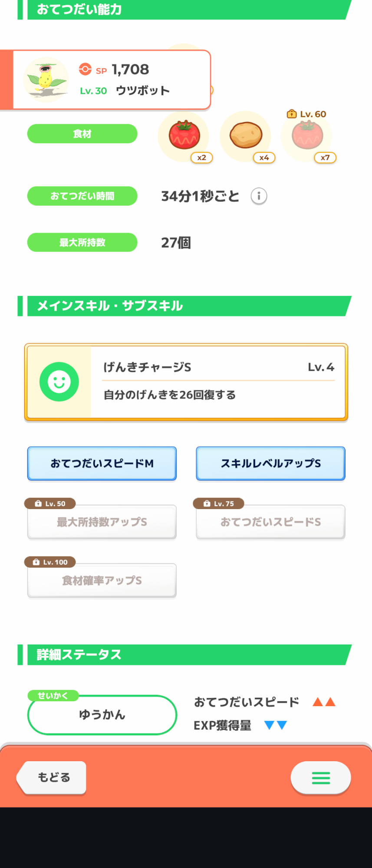Tap the green smiley main skill icon

(x=59, y=382)
